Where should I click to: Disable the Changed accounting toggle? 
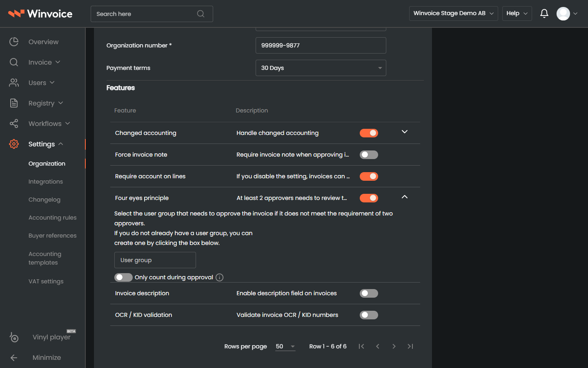pos(369,133)
